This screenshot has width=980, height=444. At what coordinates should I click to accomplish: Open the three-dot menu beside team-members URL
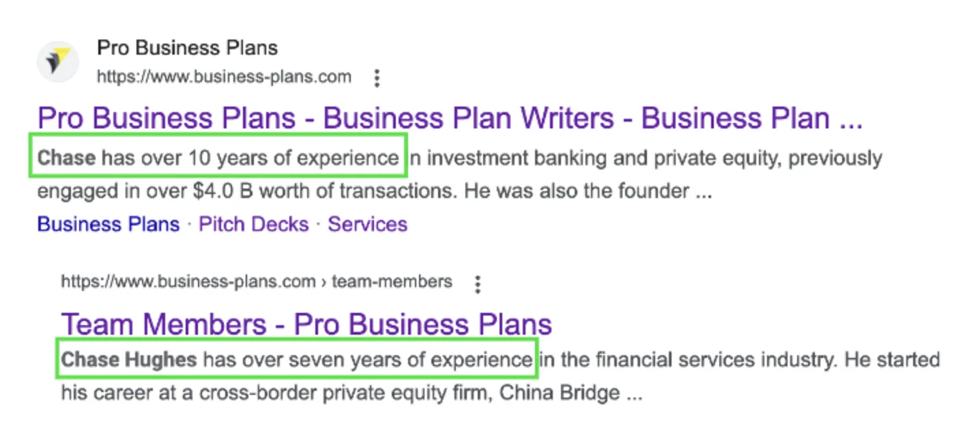(x=478, y=283)
